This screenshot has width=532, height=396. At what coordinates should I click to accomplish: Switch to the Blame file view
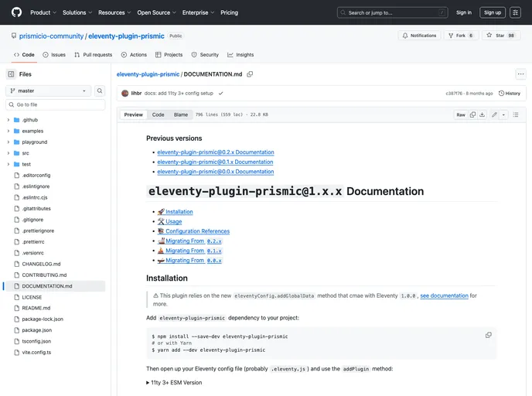click(x=181, y=114)
